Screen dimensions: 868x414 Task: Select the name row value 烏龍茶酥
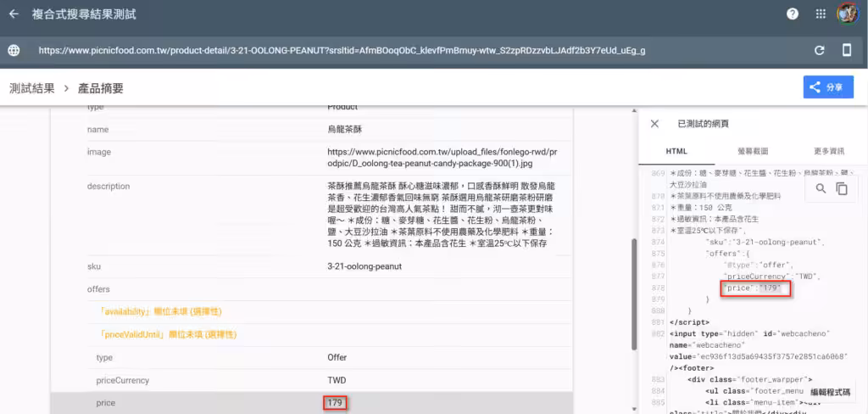click(x=345, y=129)
